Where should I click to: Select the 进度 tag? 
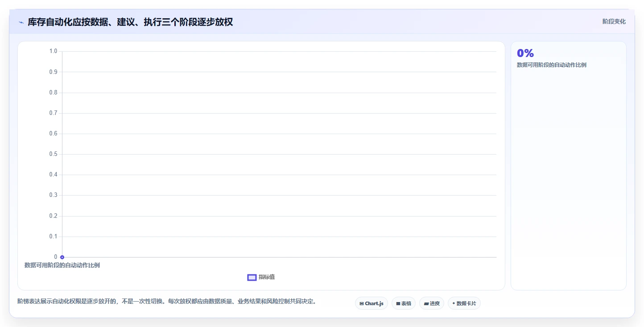[x=432, y=303]
